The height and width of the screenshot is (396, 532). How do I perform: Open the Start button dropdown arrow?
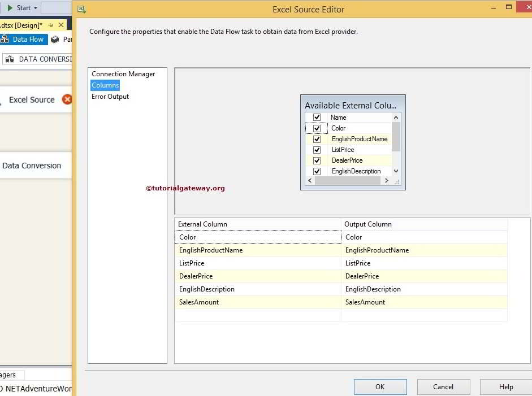tap(36, 8)
